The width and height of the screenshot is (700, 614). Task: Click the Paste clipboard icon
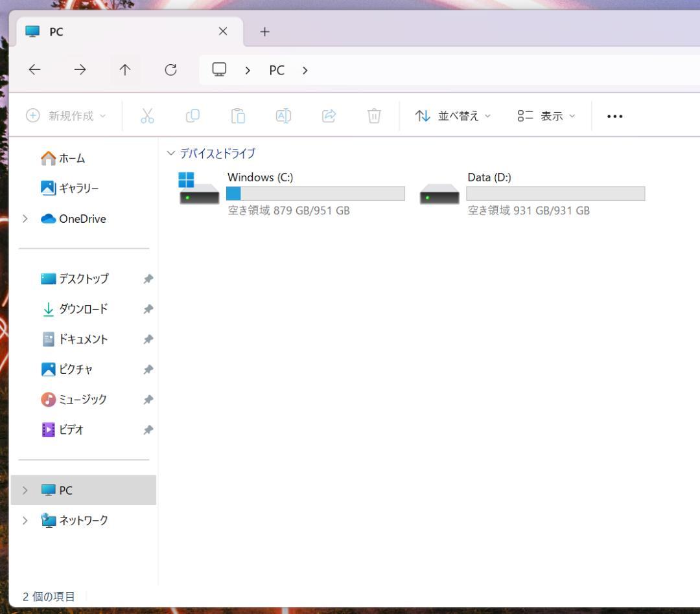[238, 116]
